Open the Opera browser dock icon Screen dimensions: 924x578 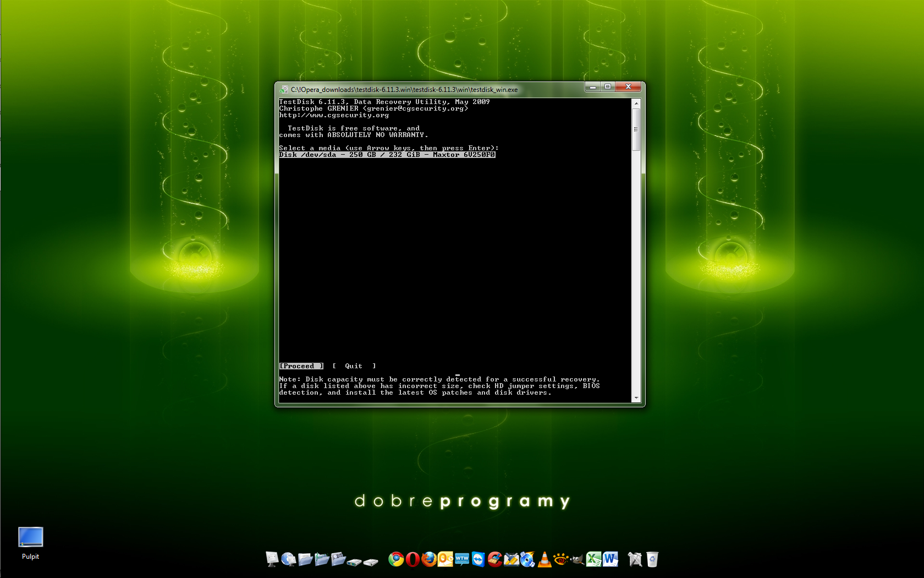[413, 559]
